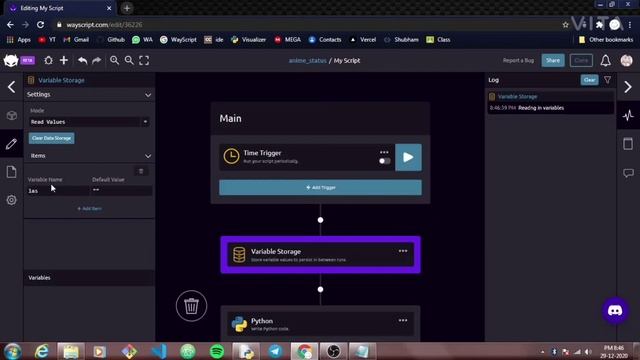
Task: Open the Github bookmark
Action: pyautogui.click(x=111, y=40)
